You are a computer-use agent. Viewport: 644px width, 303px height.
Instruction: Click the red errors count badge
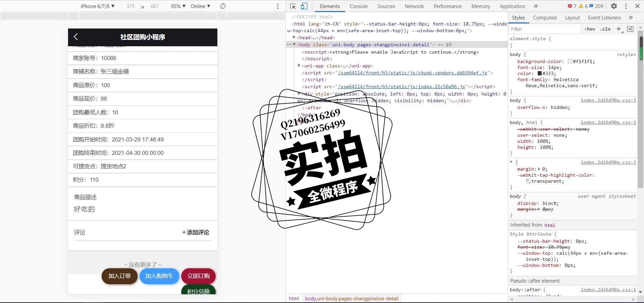tap(572, 6)
